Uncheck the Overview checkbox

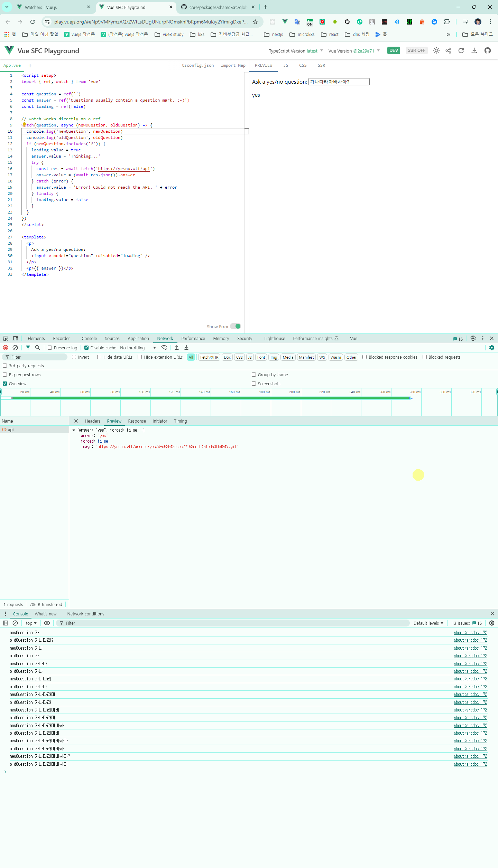point(5,384)
